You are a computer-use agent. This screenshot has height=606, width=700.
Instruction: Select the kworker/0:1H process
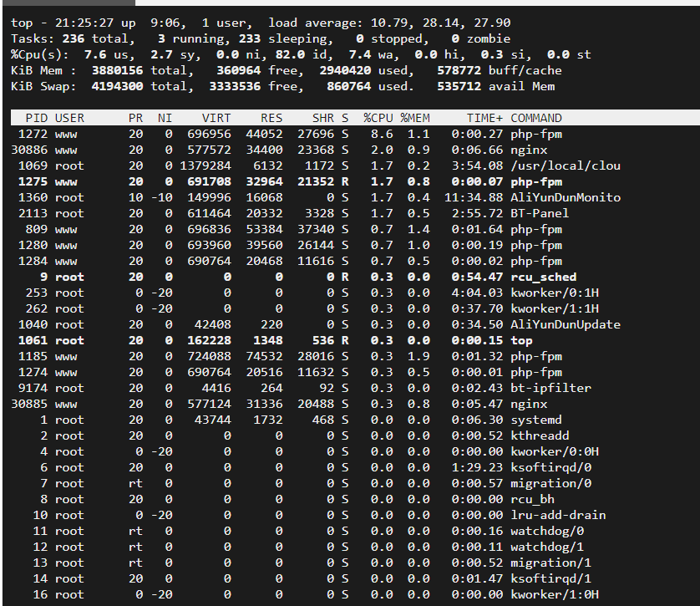point(555,293)
